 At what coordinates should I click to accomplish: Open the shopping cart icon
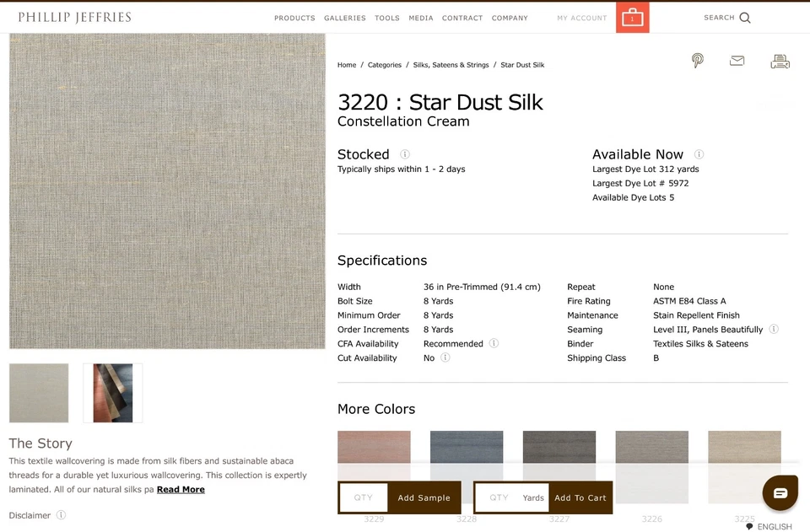click(632, 17)
